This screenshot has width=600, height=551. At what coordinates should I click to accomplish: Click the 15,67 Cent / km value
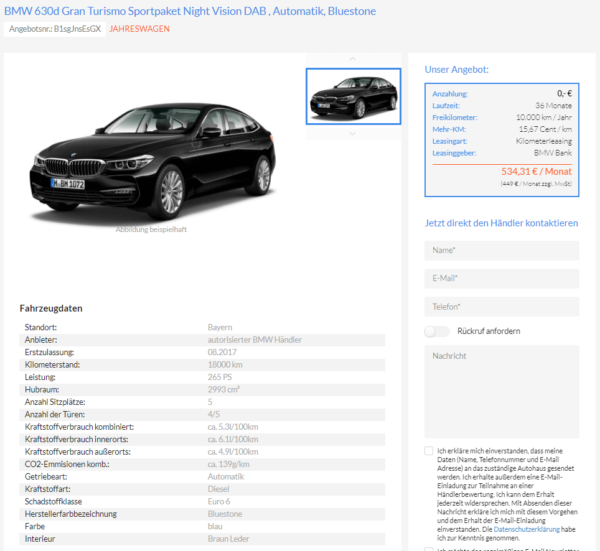click(x=545, y=129)
